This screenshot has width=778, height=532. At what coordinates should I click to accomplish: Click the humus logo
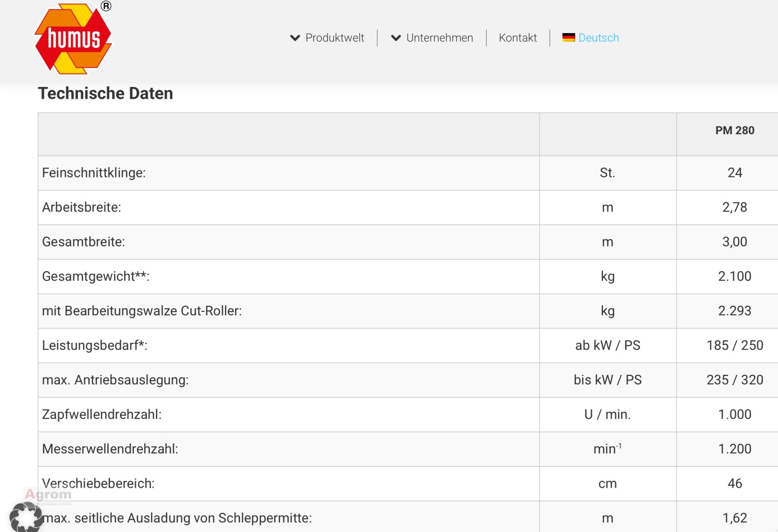click(x=73, y=39)
